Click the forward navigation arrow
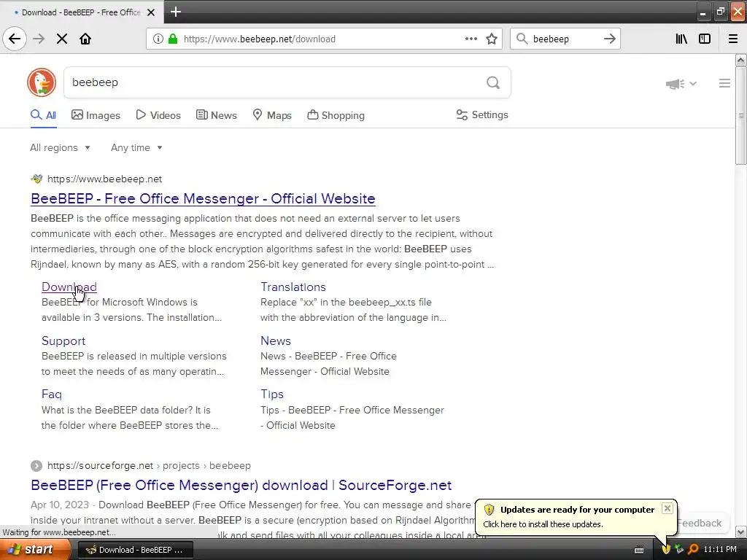This screenshot has width=747, height=560. (x=39, y=39)
